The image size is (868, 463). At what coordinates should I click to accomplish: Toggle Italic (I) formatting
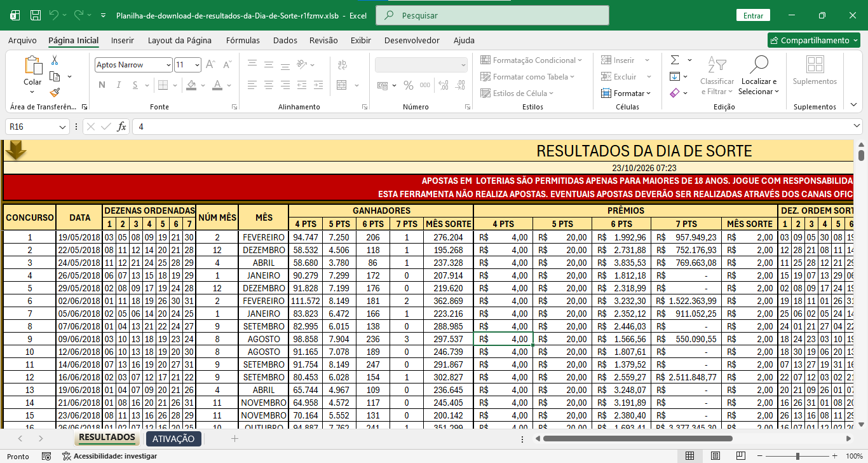(x=119, y=85)
